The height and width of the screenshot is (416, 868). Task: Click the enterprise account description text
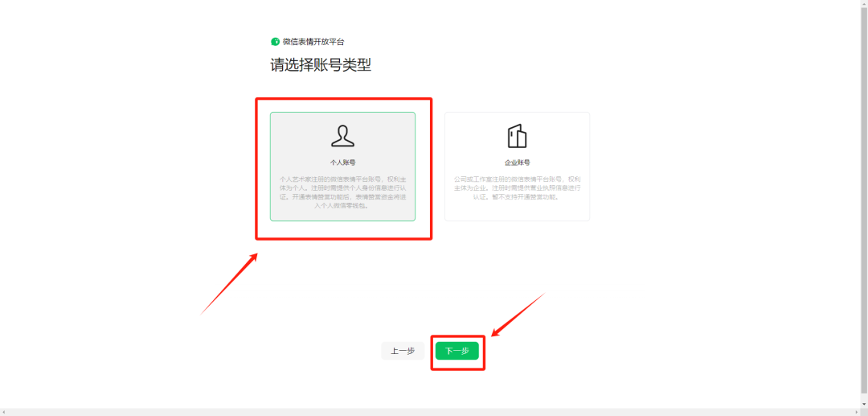[x=517, y=187]
